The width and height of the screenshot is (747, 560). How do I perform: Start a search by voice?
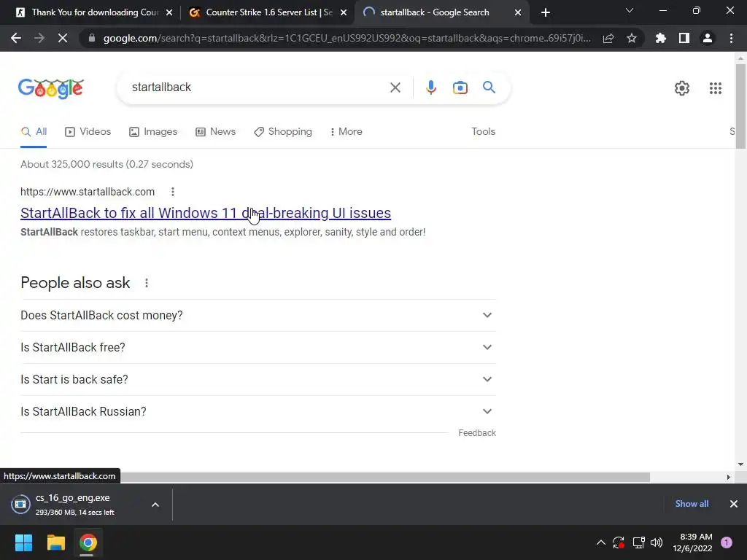pyautogui.click(x=430, y=87)
